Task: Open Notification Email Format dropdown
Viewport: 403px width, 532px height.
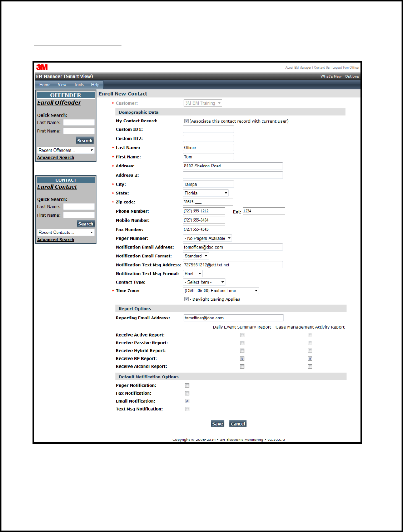Action: 196,256
